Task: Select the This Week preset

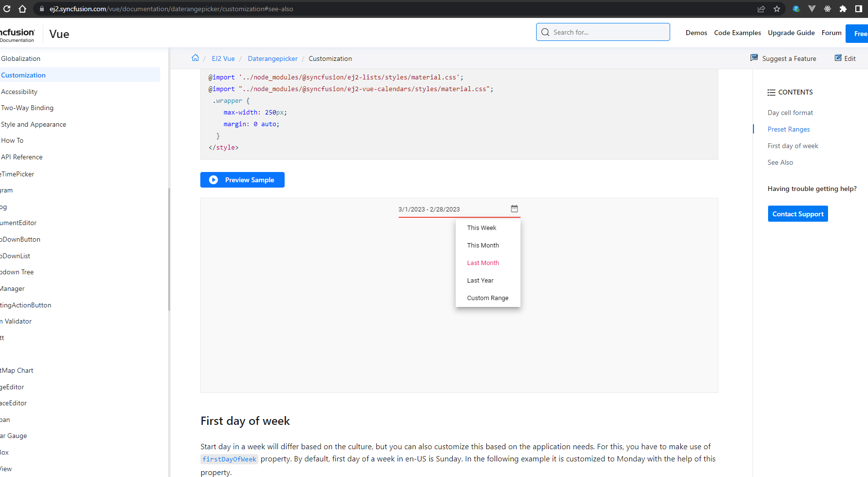Action: click(482, 228)
